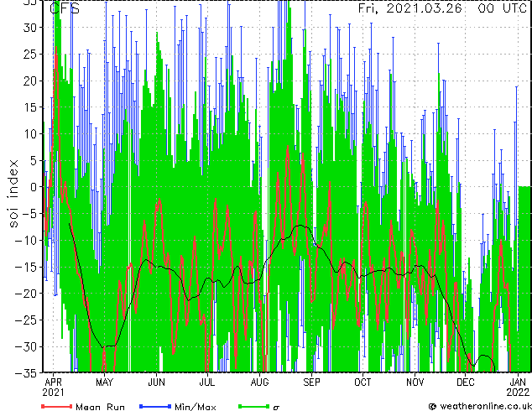Click the MAY month label
The width and height of the screenshot is (532, 411).
pos(104,382)
